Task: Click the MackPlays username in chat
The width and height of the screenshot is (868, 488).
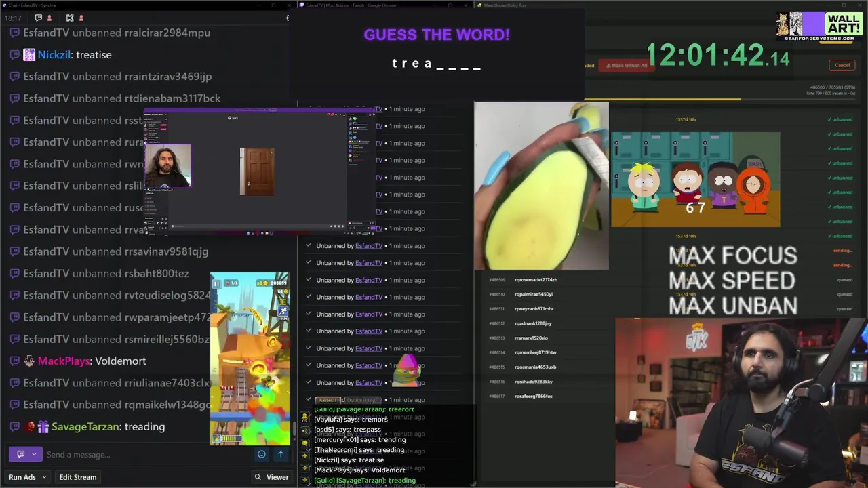Action: coord(64,361)
